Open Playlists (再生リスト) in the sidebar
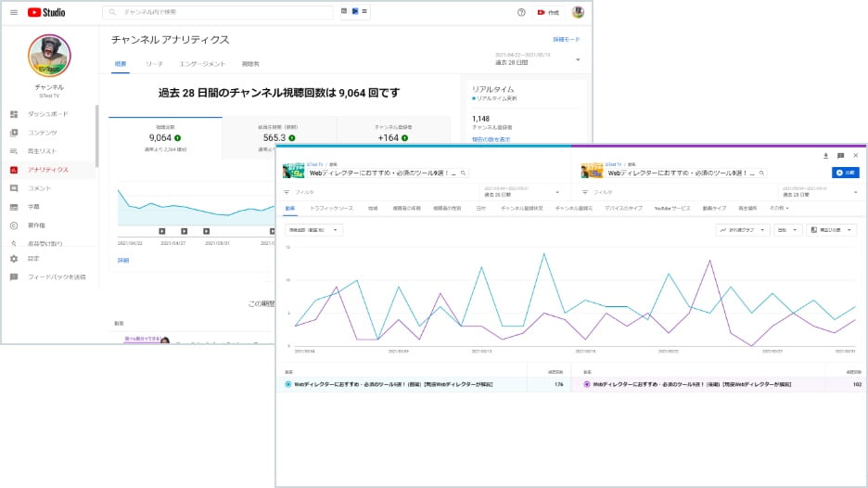The image size is (868, 488). tap(42, 151)
